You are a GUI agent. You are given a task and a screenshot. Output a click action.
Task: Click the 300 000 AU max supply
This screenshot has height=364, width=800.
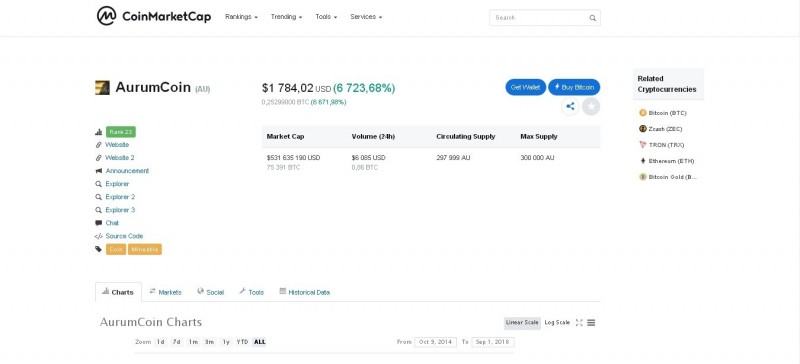point(537,158)
